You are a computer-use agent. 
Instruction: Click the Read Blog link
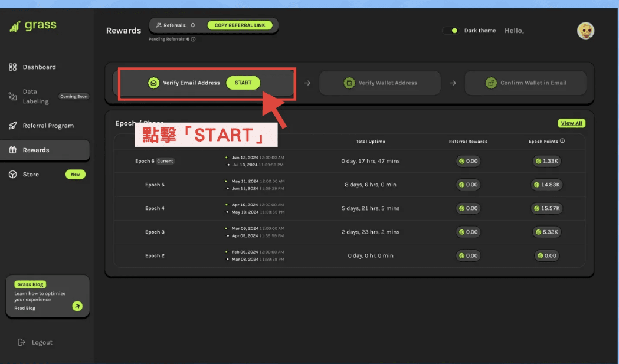coord(25,309)
